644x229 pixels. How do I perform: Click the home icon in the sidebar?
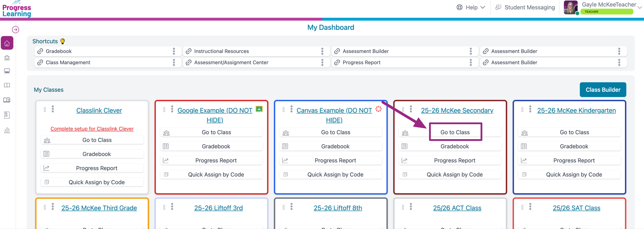click(7, 43)
